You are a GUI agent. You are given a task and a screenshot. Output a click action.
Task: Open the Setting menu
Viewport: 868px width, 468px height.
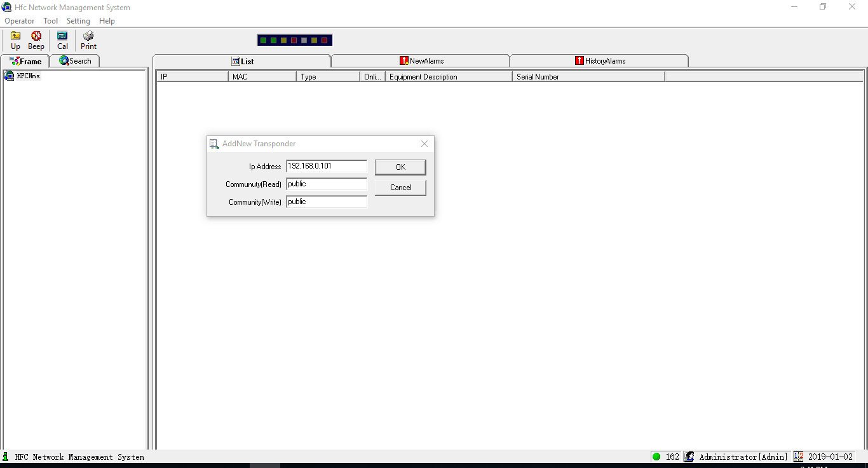pyautogui.click(x=78, y=21)
